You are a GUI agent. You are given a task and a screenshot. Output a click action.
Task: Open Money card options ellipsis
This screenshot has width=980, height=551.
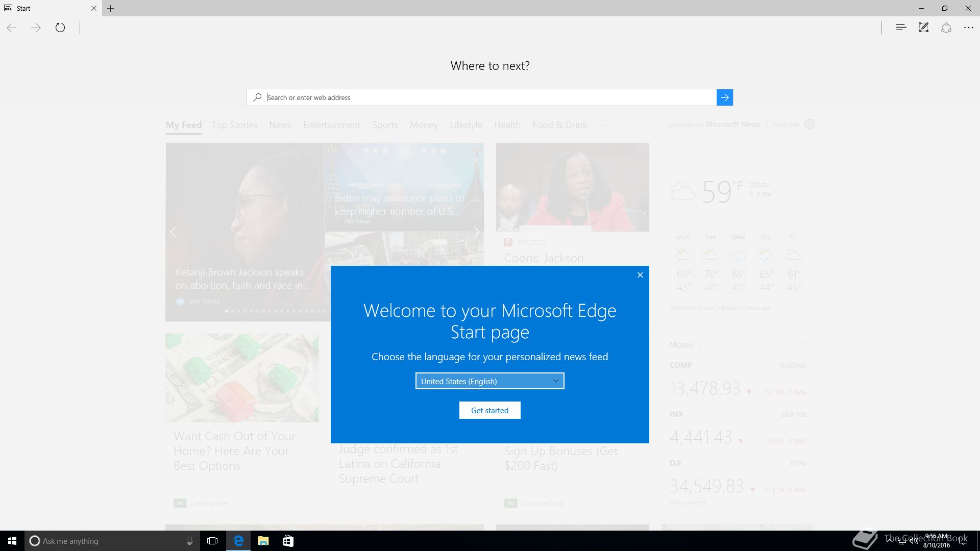800,343
